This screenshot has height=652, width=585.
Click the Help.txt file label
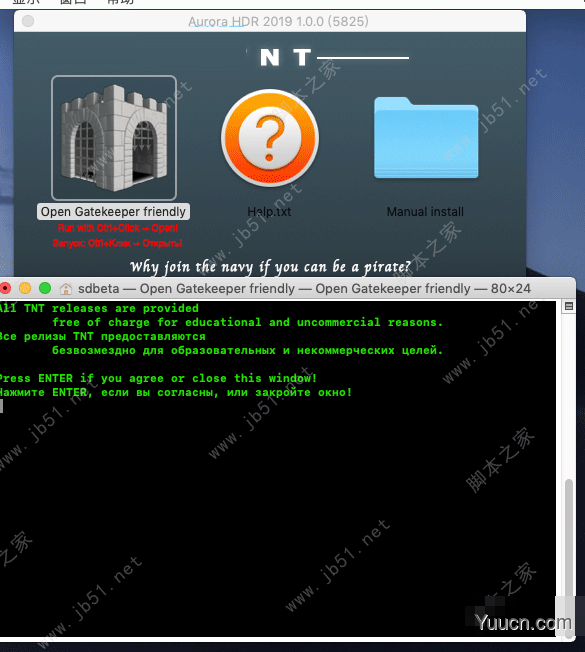pos(269,212)
